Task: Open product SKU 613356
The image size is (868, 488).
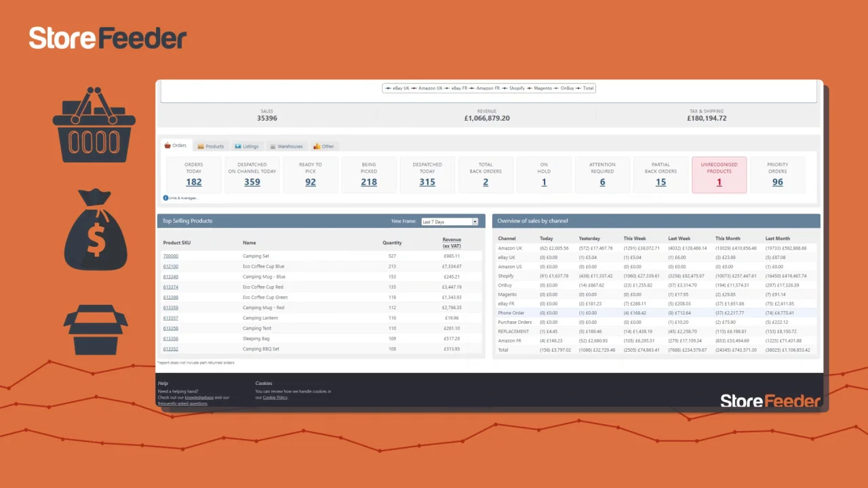Action: pyautogui.click(x=171, y=339)
